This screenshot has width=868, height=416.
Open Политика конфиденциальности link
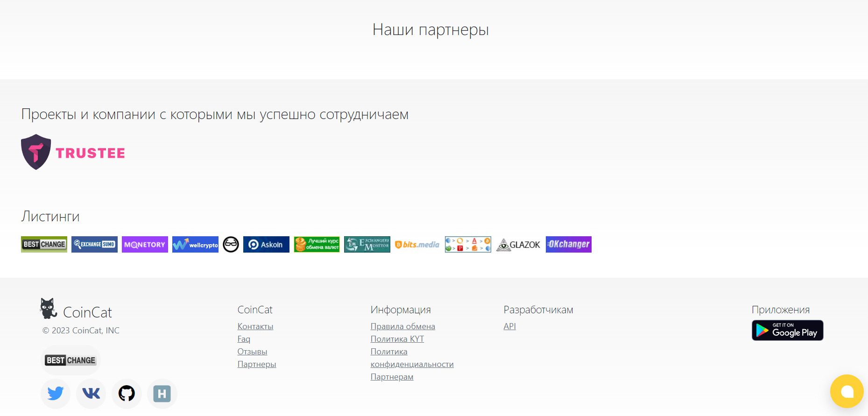coord(412,358)
